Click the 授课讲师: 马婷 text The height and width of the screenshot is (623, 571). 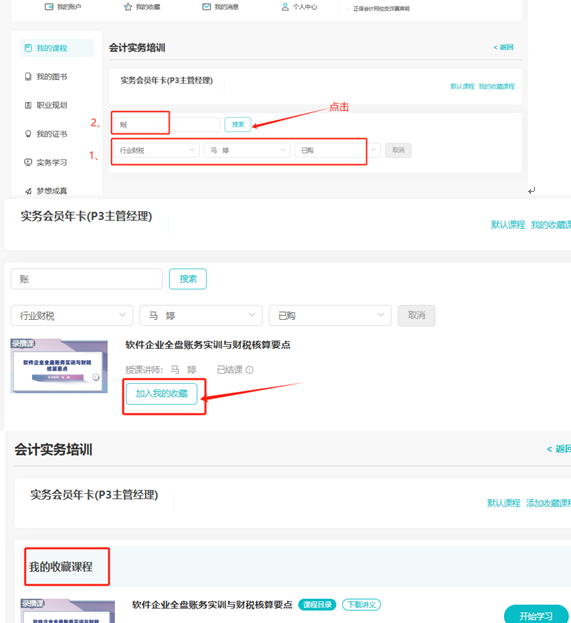161,370
